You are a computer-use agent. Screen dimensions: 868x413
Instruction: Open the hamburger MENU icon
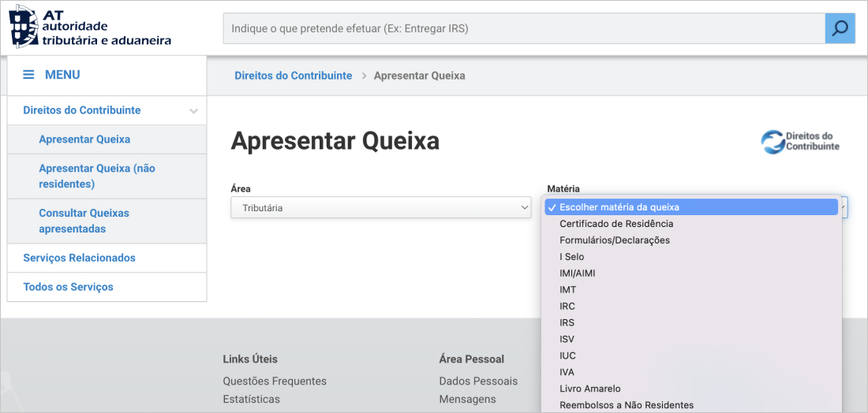[x=28, y=75]
